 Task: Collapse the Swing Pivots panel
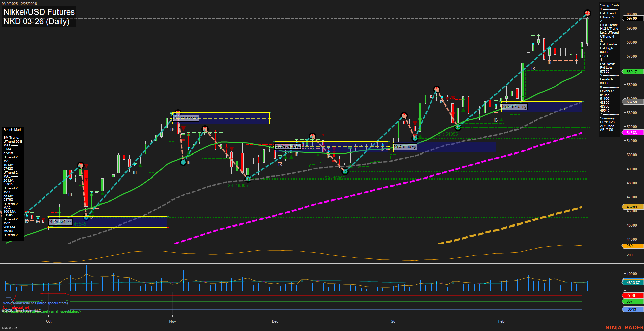point(609,5)
